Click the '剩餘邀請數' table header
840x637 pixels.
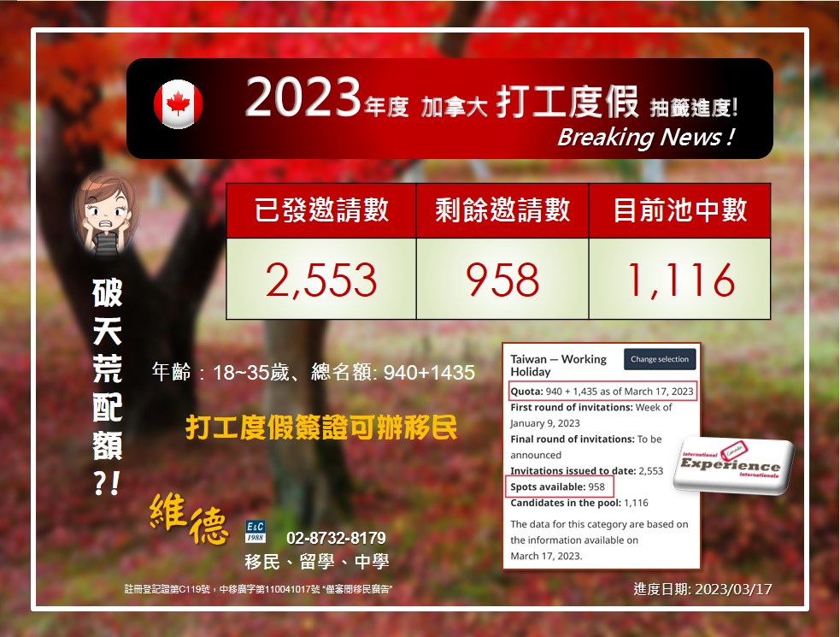[502, 210]
